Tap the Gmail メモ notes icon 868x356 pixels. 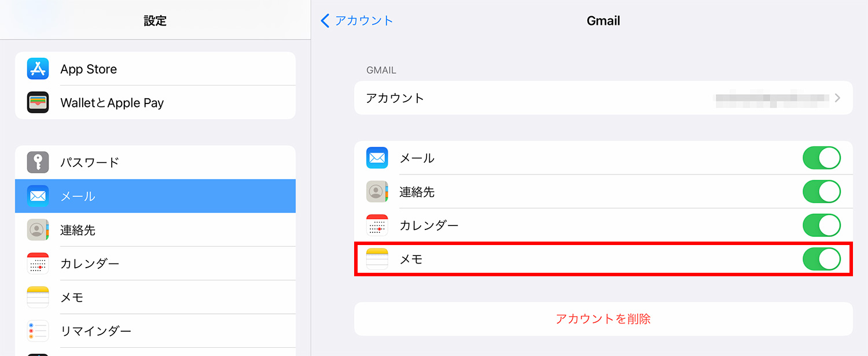(377, 259)
